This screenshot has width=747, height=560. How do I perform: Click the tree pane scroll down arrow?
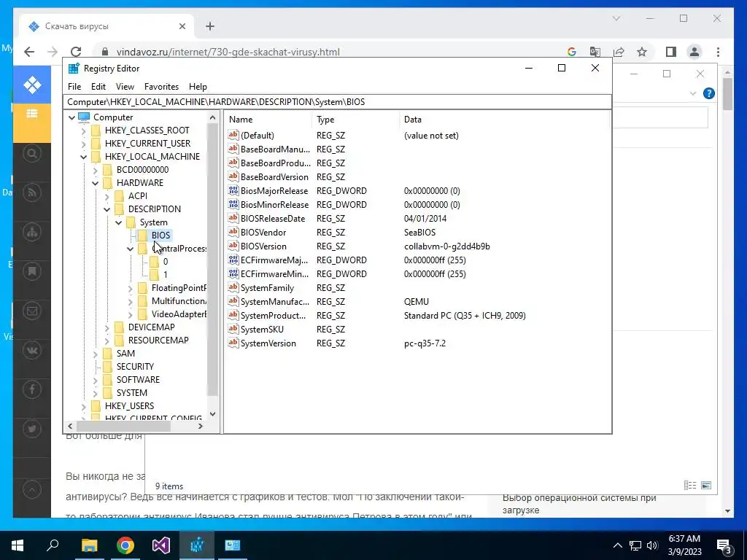pyautogui.click(x=212, y=414)
